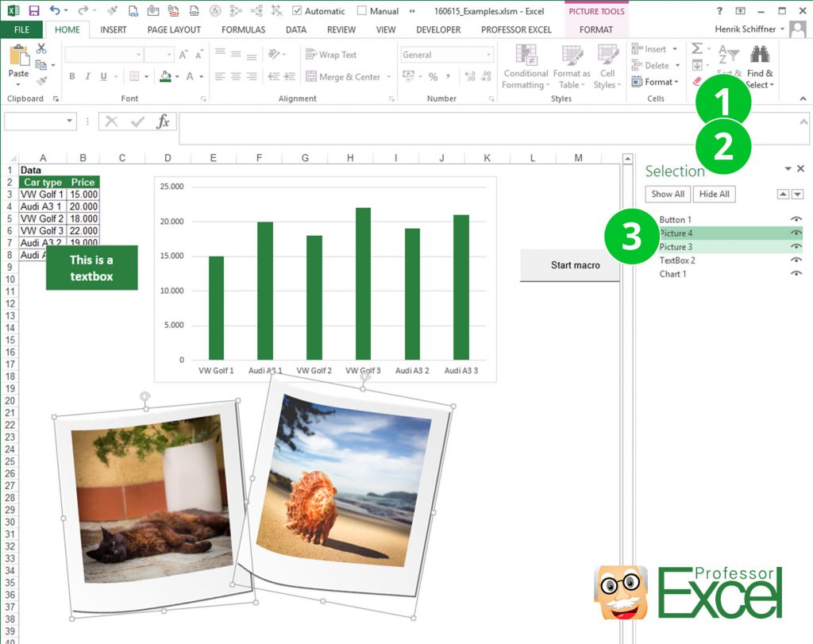The height and width of the screenshot is (644, 813).
Task: Switch to the PAGE LAYOUT ribbon tab
Action: pyautogui.click(x=174, y=29)
